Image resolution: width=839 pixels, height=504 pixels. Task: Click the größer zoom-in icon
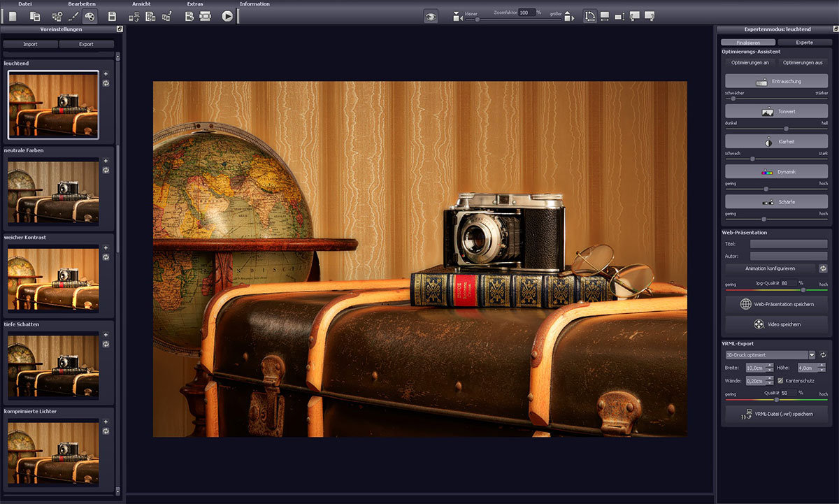[568, 17]
